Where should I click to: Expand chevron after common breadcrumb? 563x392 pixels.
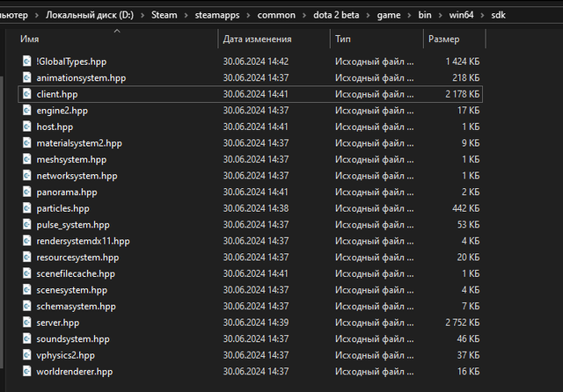[x=304, y=16]
